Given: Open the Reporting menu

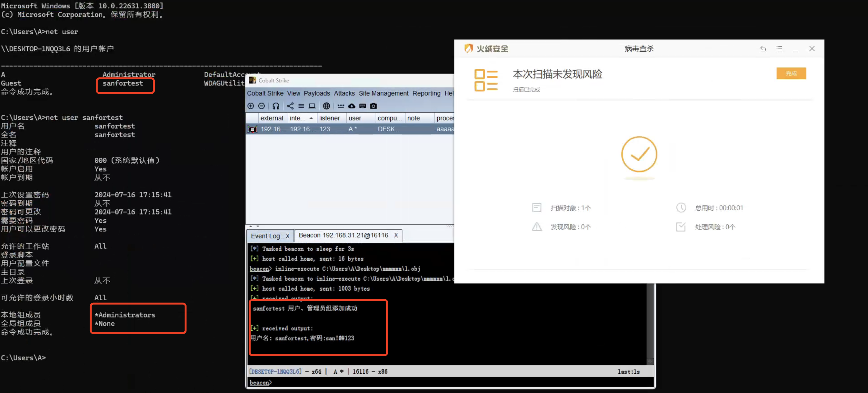Looking at the screenshot, I should click(x=426, y=93).
